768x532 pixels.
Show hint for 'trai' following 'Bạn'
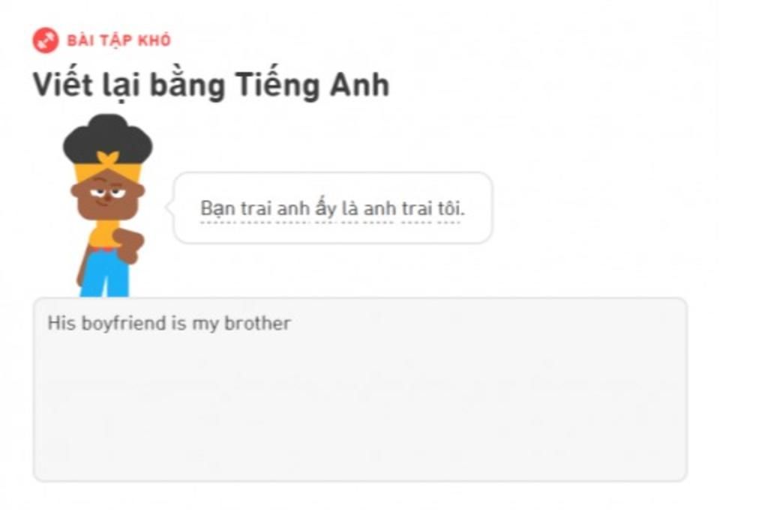click(256, 209)
